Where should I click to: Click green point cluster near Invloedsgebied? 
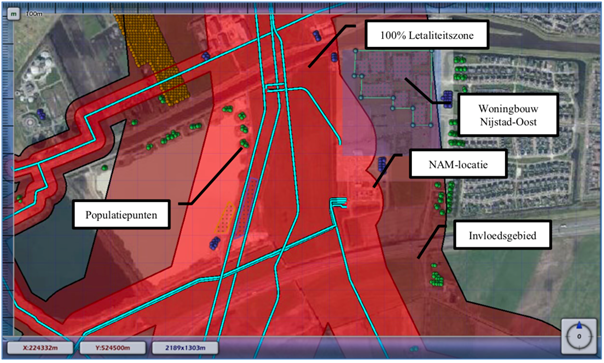(436, 277)
